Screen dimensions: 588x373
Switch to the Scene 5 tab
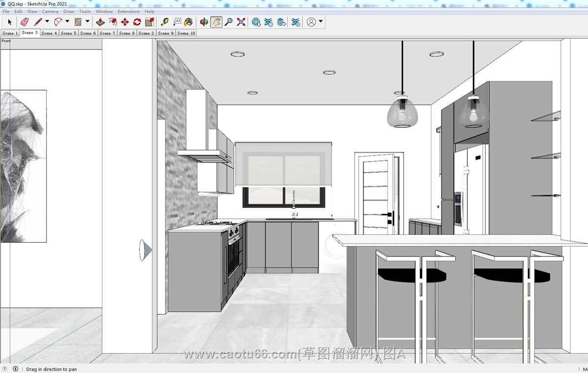69,33
